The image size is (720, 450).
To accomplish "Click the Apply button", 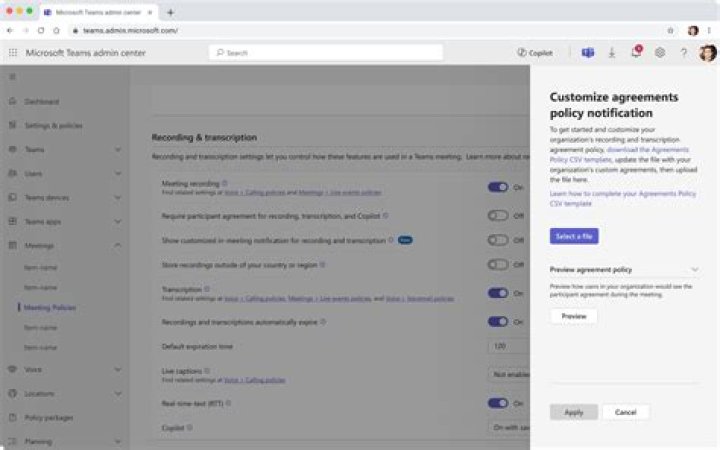I will tap(574, 412).
